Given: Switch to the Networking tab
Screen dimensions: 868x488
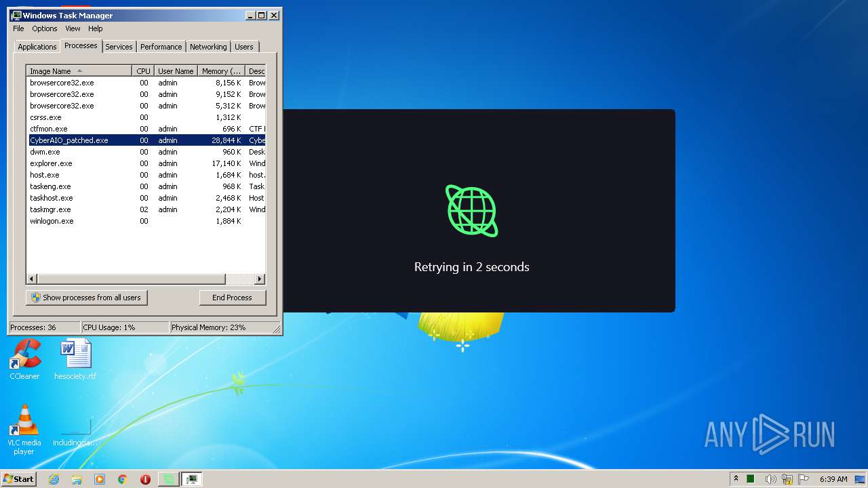Looking at the screenshot, I should [208, 47].
